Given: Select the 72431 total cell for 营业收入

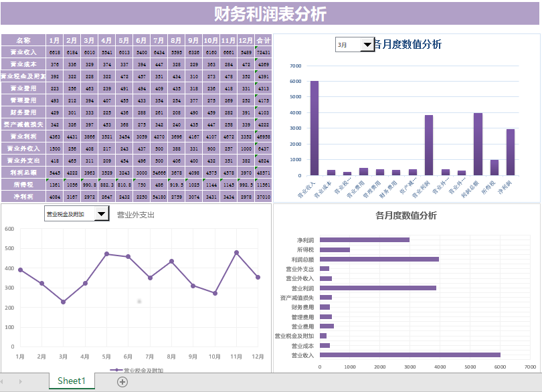Looking at the screenshot, I should (264, 52).
